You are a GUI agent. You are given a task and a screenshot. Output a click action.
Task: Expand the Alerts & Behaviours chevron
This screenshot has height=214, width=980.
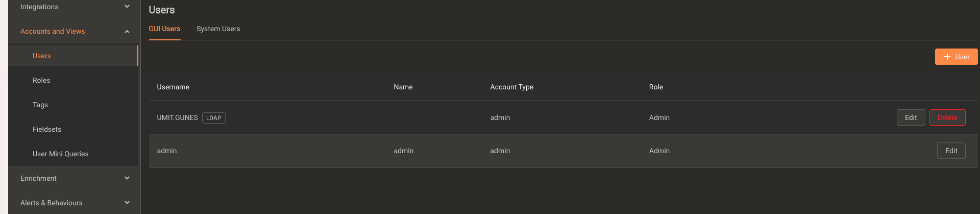[x=127, y=203]
